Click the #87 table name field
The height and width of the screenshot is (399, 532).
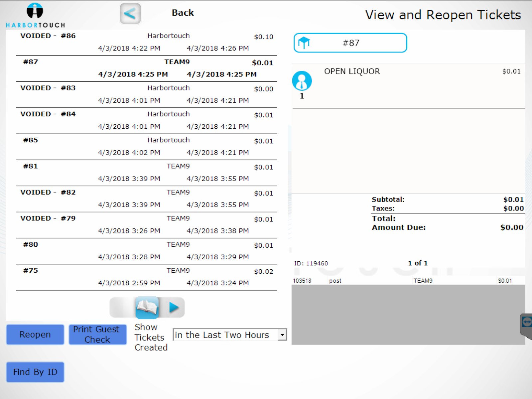(x=351, y=43)
